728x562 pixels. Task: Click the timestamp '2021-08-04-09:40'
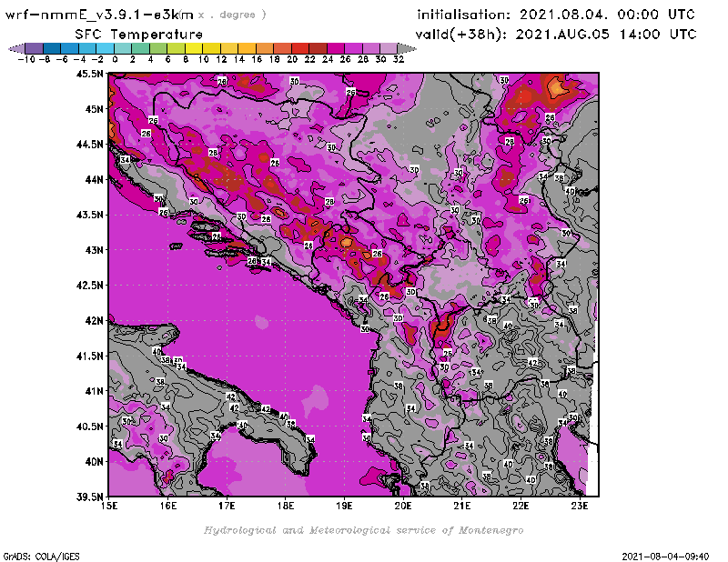[665, 557]
